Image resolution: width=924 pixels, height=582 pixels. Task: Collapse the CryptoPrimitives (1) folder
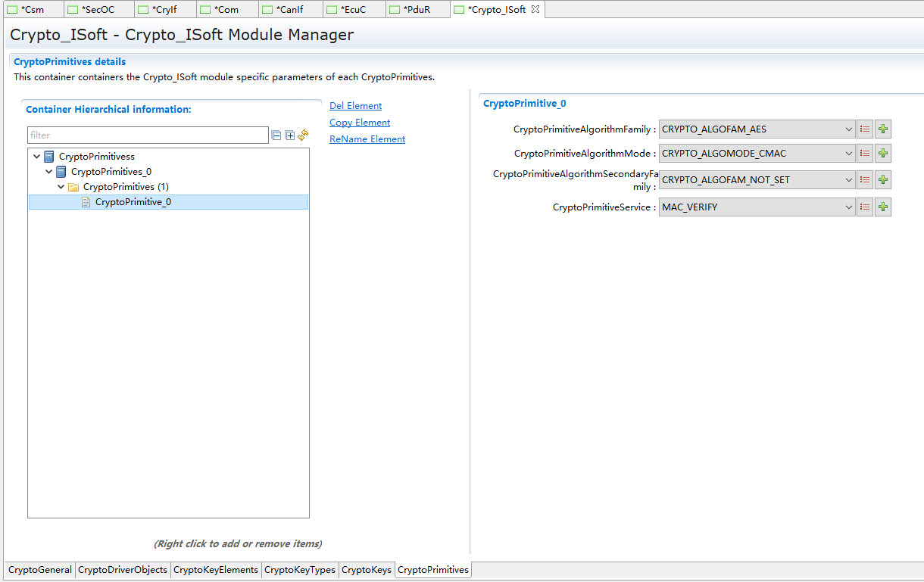(x=61, y=187)
